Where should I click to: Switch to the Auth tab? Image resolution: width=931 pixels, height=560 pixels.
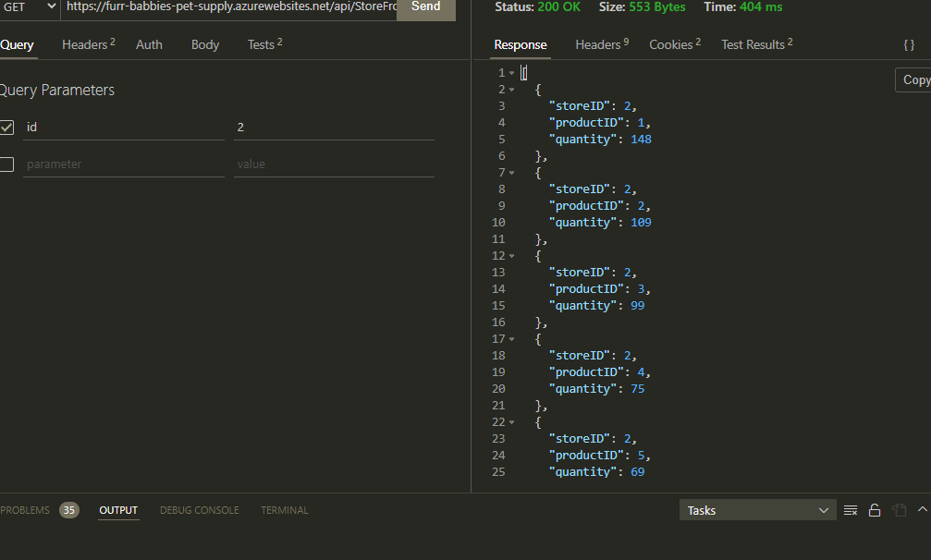149,43
